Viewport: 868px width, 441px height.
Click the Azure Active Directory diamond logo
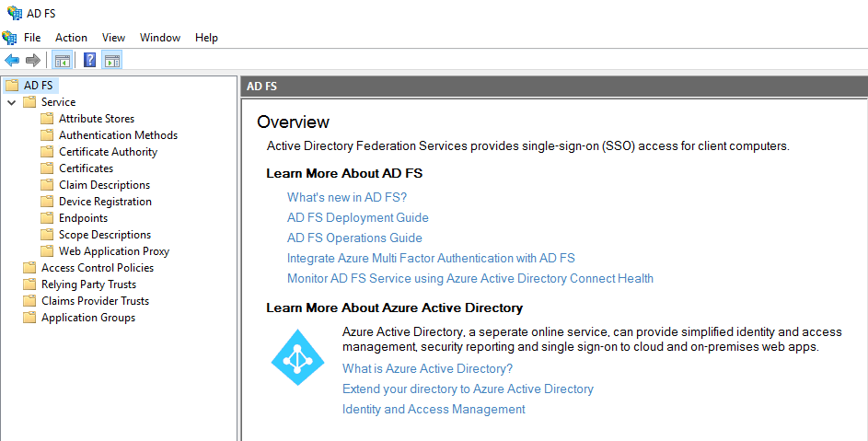pyautogui.click(x=298, y=357)
